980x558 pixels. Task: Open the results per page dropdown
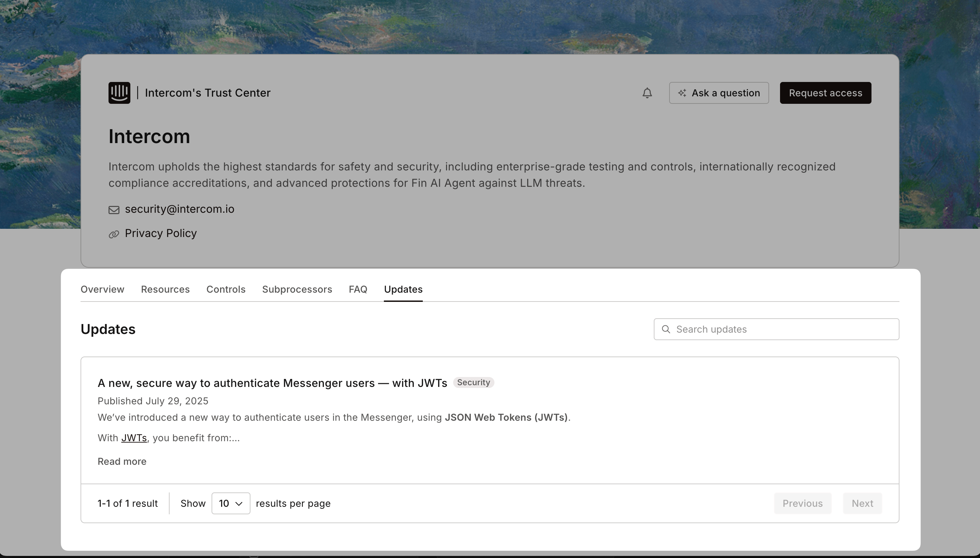coord(230,503)
